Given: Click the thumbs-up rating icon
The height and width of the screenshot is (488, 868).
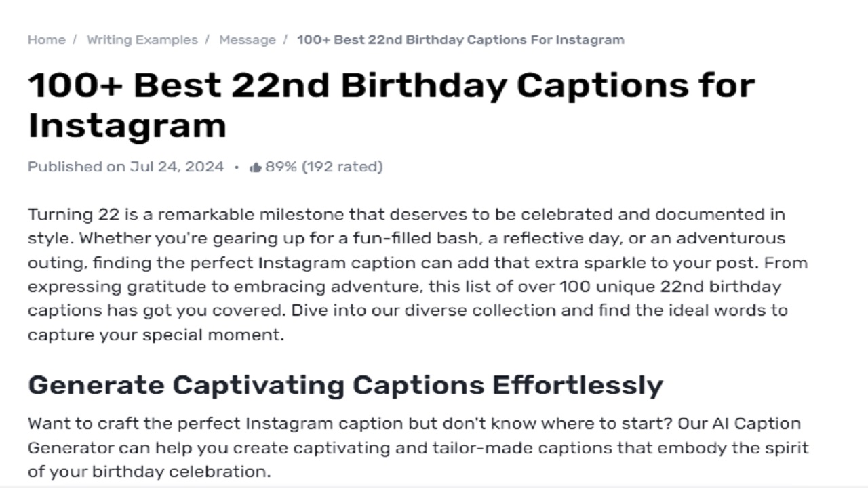Looking at the screenshot, I should tap(254, 166).
